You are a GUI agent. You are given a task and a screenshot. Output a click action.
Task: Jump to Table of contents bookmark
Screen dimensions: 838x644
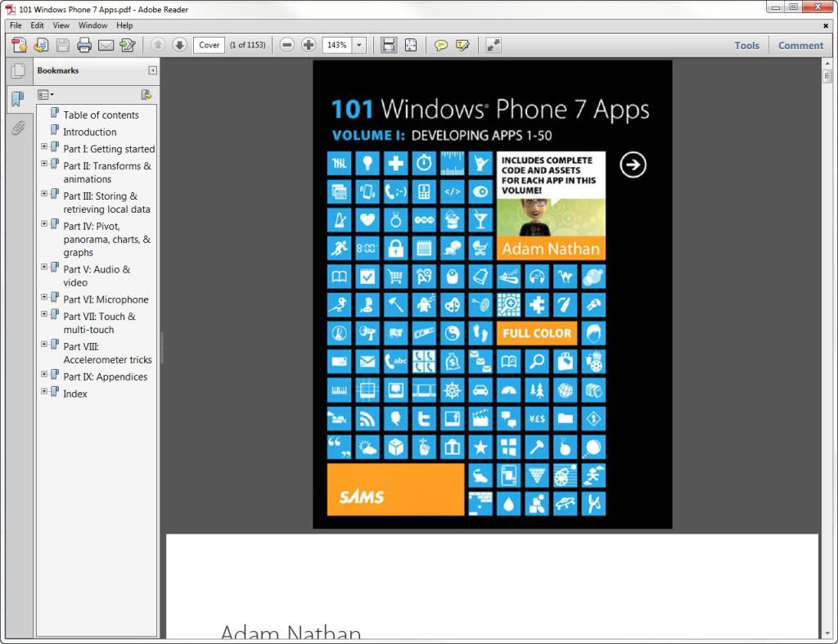click(101, 115)
